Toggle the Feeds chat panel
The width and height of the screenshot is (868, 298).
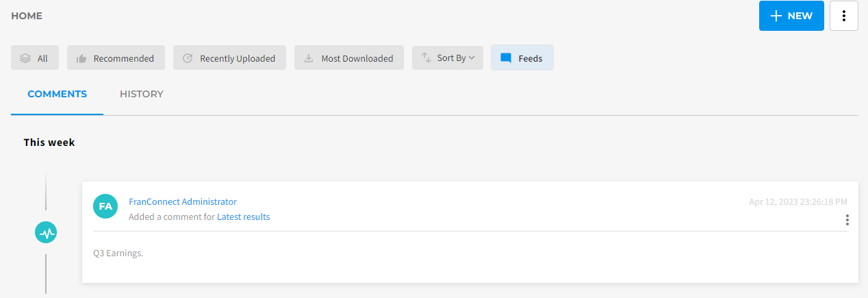point(522,58)
